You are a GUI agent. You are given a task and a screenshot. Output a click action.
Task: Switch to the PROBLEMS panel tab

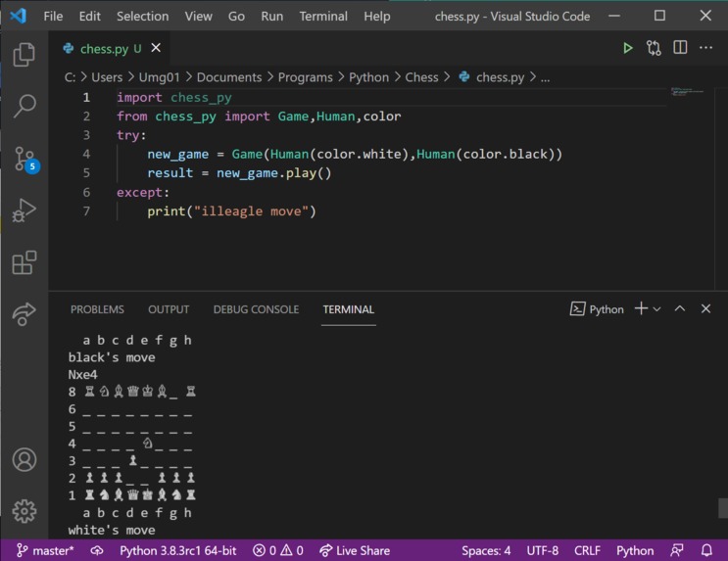(x=97, y=309)
